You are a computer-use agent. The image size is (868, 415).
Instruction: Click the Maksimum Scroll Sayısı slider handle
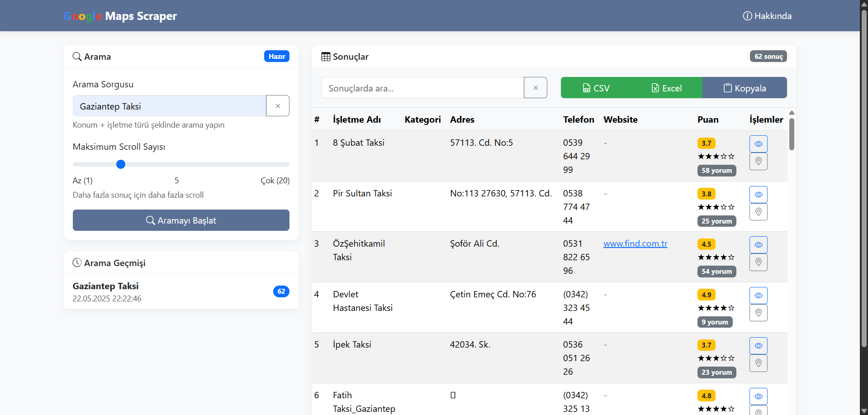click(121, 164)
